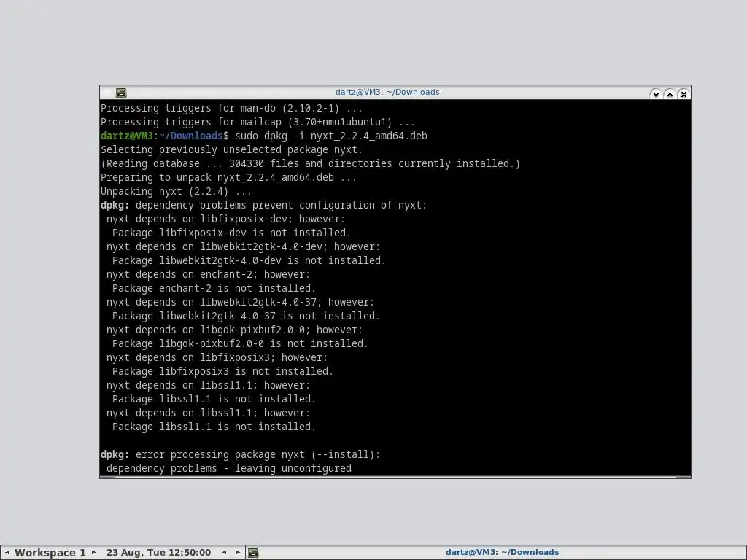Close the terminal window with X button

pyautogui.click(x=684, y=94)
